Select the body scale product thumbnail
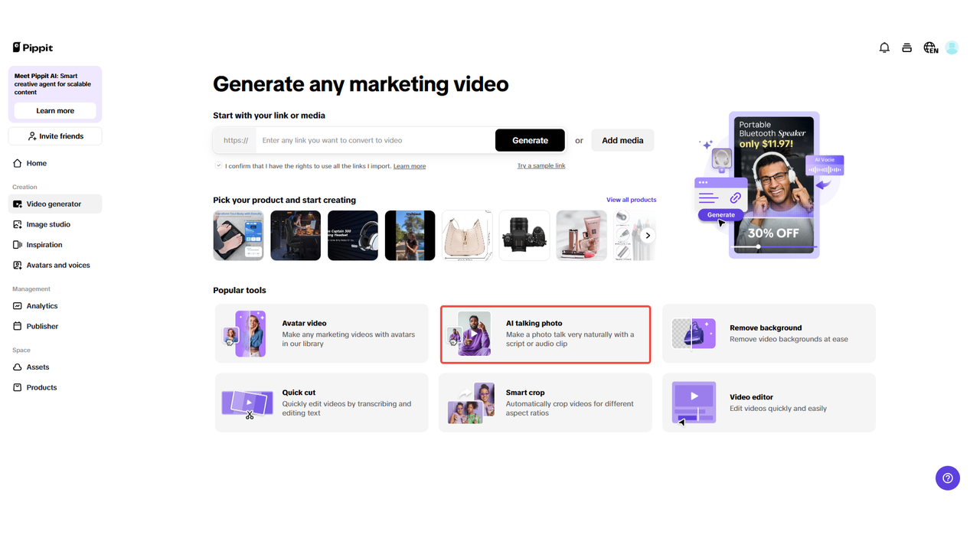The image size is (980, 551). (x=239, y=236)
